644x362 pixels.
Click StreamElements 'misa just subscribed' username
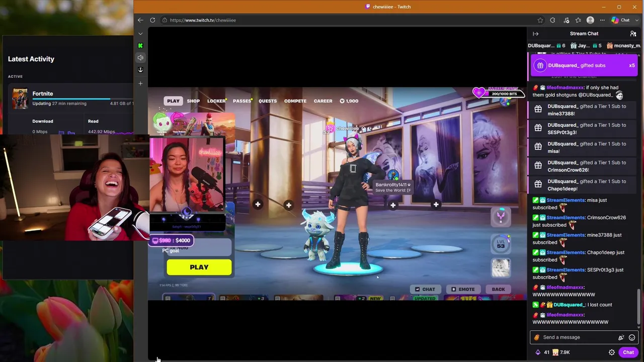[566, 200]
